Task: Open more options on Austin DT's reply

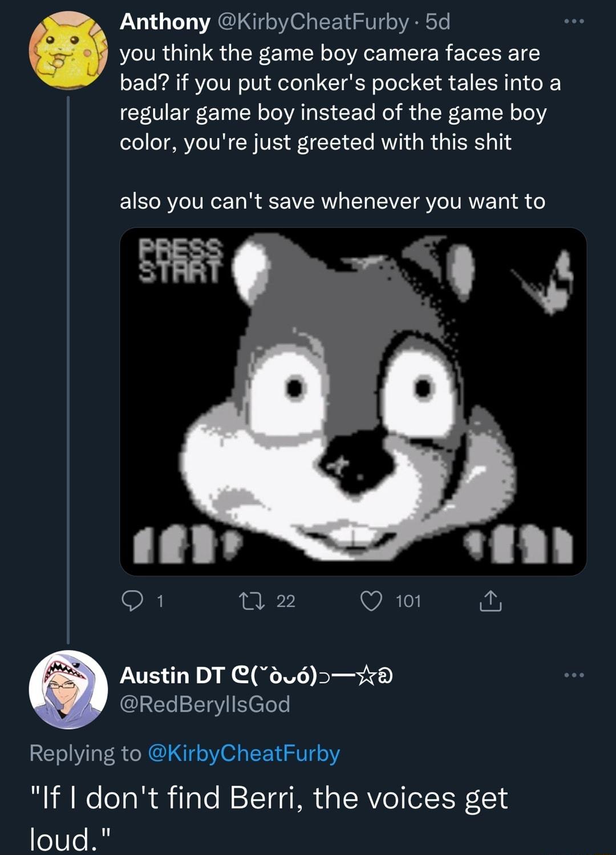Action: coord(573,675)
